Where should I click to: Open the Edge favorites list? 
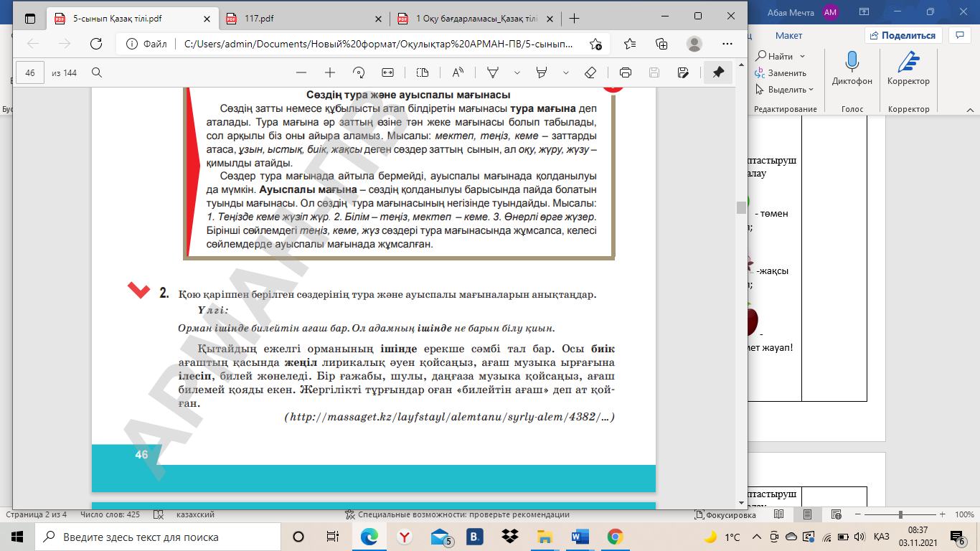coord(630,44)
